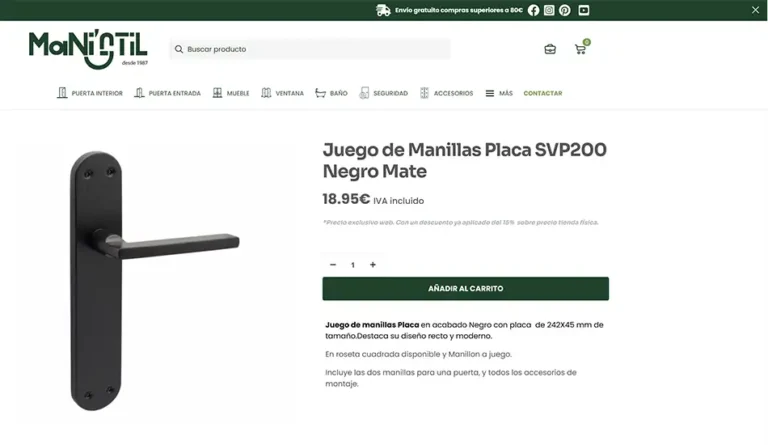The width and height of the screenshot is (768, 445).
Task: Open the Pinterest icon in top banner
Action: coord(565,10)
